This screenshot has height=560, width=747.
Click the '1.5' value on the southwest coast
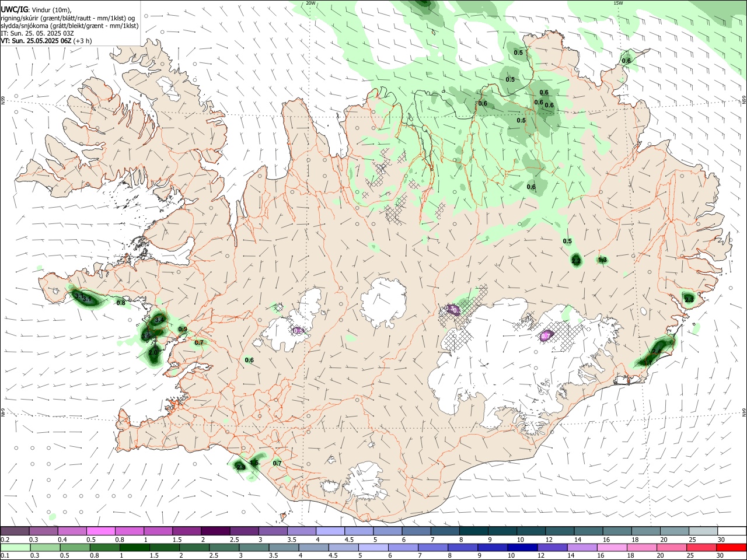254,463
